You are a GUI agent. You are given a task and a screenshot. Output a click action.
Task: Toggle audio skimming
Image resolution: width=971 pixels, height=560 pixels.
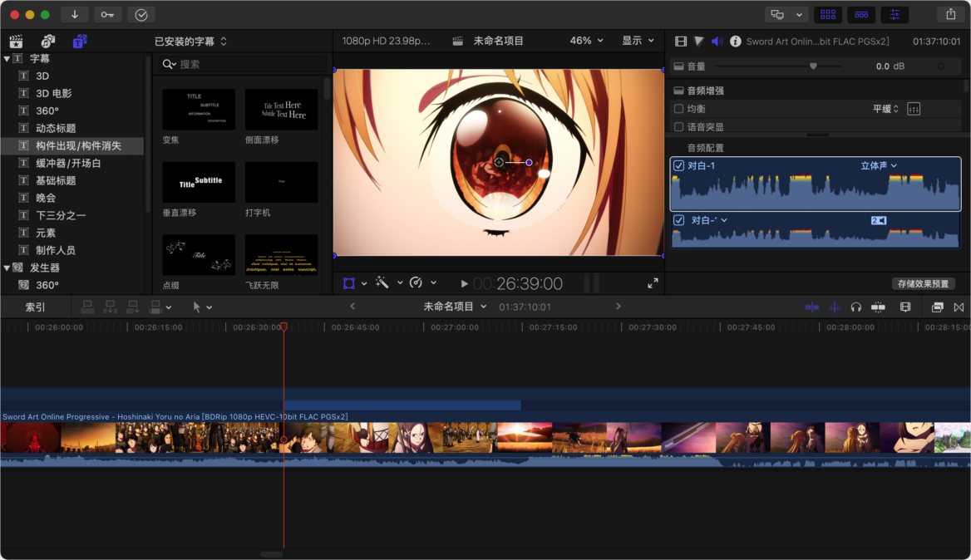834,307
